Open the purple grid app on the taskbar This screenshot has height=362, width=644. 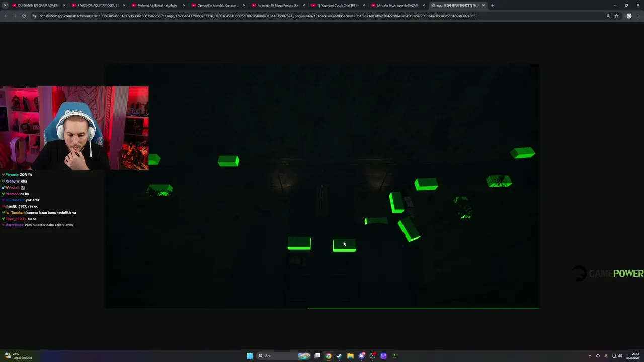coord(383,356)
